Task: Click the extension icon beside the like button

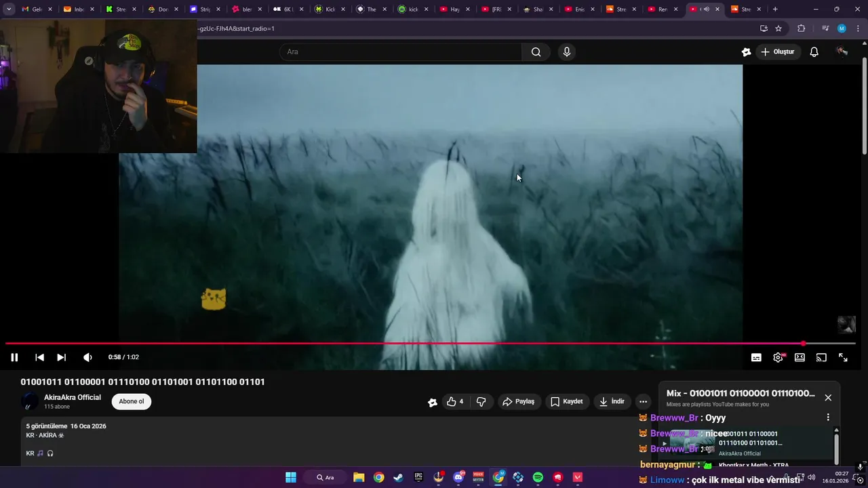Action: 432,402
